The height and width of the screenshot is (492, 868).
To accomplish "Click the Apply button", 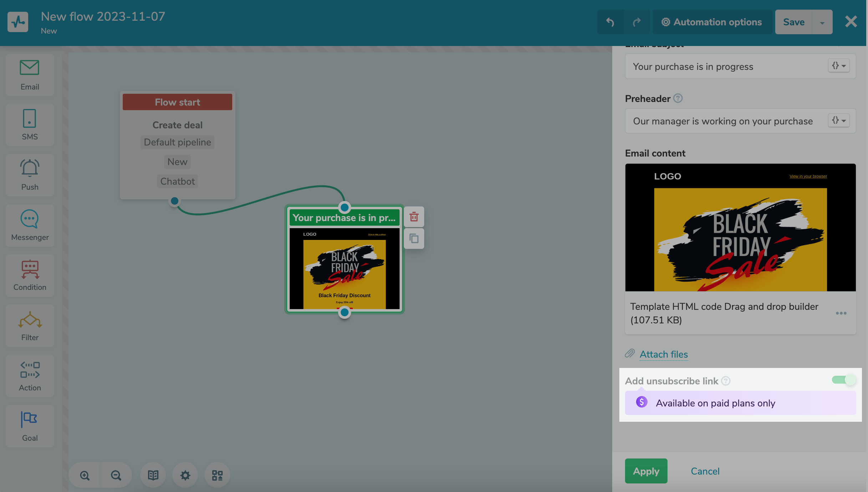I will pos(646,471).
